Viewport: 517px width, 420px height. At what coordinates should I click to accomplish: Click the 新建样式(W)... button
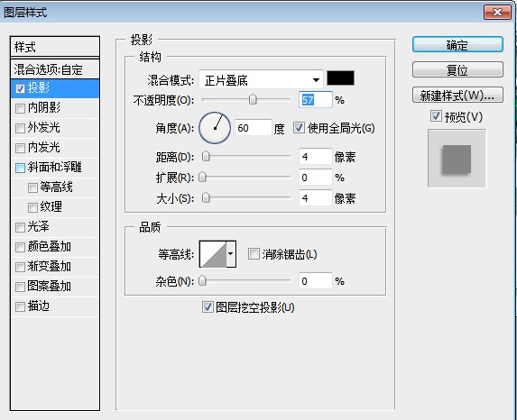click(457, 96)
